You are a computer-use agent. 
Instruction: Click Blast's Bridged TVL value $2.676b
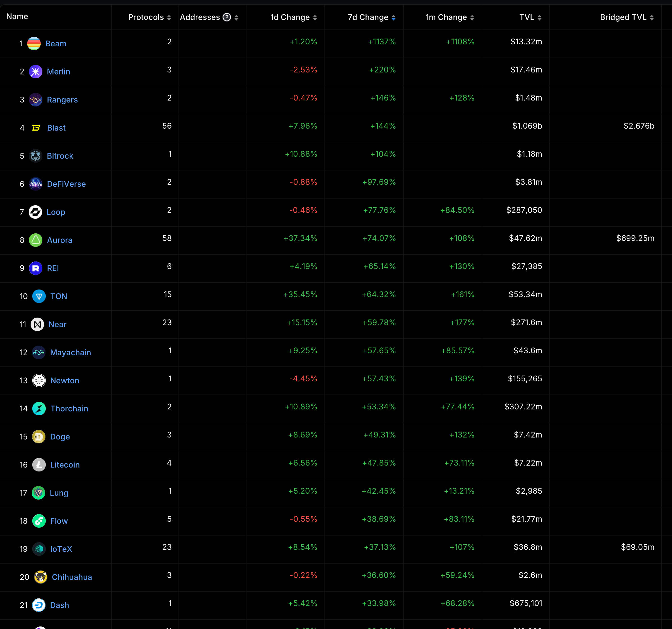point(639,126)
